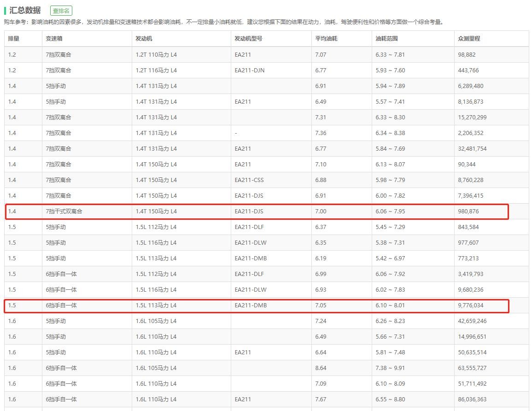This screenshot has width=532, height=411.
Task: Click the 7挡干式双离合 gearbox cell
Action: (x=64, y=211)
